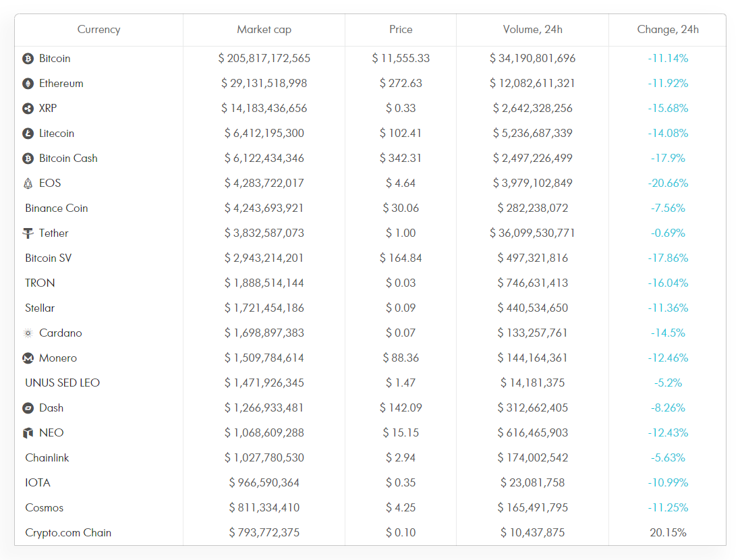
Task: Click Tether change -0.69%
Action: tap(668, 233)
